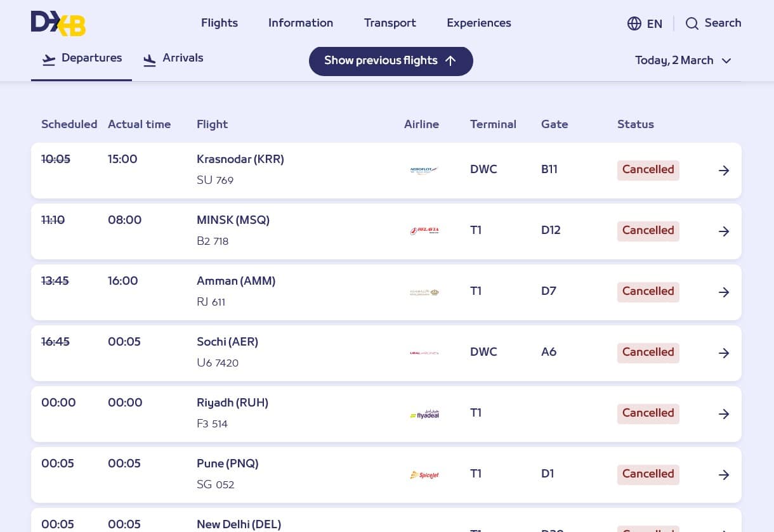774x532 pixels.
Task: Open the Flights menu
Action: (219, 23)
